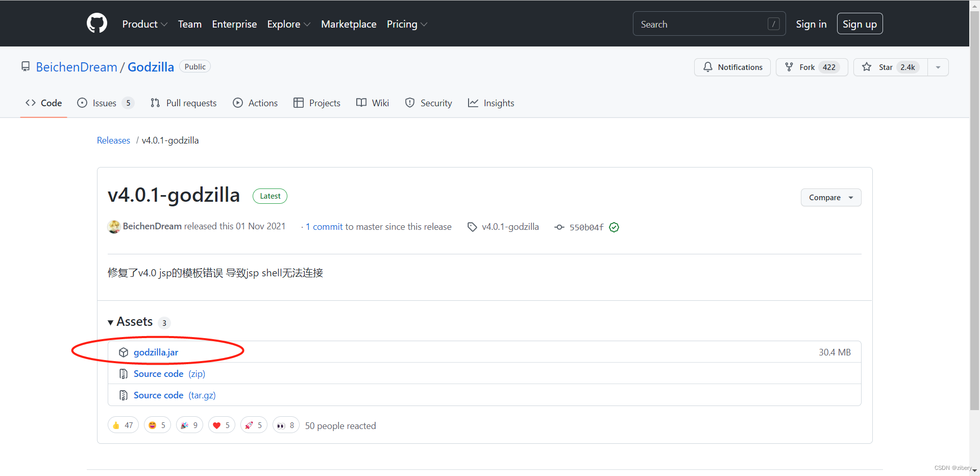Collapse the Assets section
Image resolution: width=980 pixels, height=476 pixels.
(x=130, y=322)
